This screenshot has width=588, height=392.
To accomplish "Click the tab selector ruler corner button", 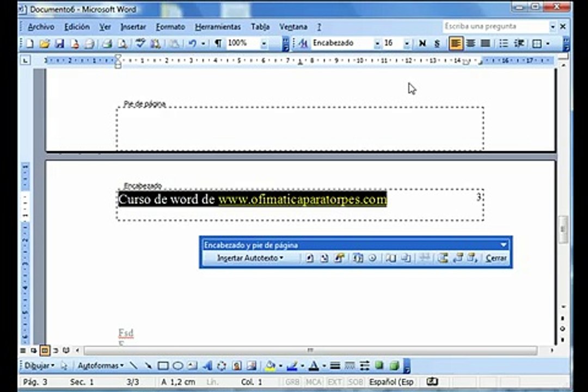I will (25, 60).
